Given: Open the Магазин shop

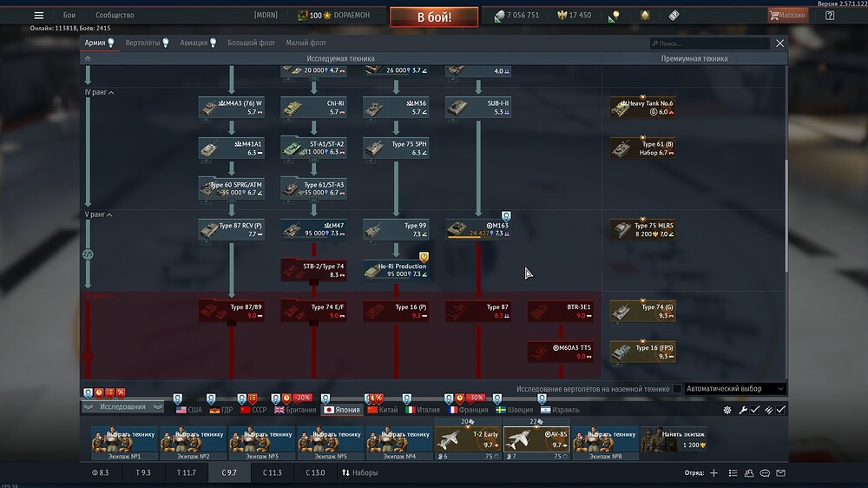Looking at the screenshot, I should [x=787, y=15].
